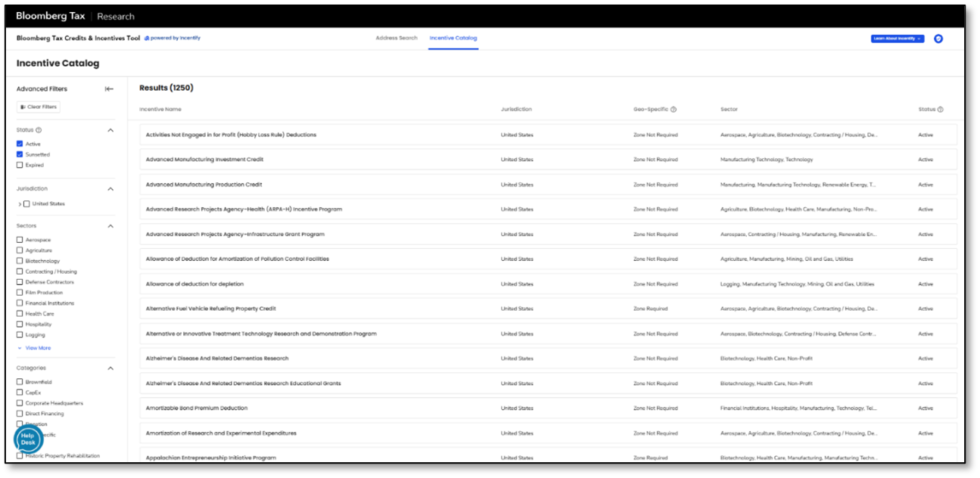Check the Biotechnology sector checkbox
This screenshot has height=478, width=980.
pos(20,261)
